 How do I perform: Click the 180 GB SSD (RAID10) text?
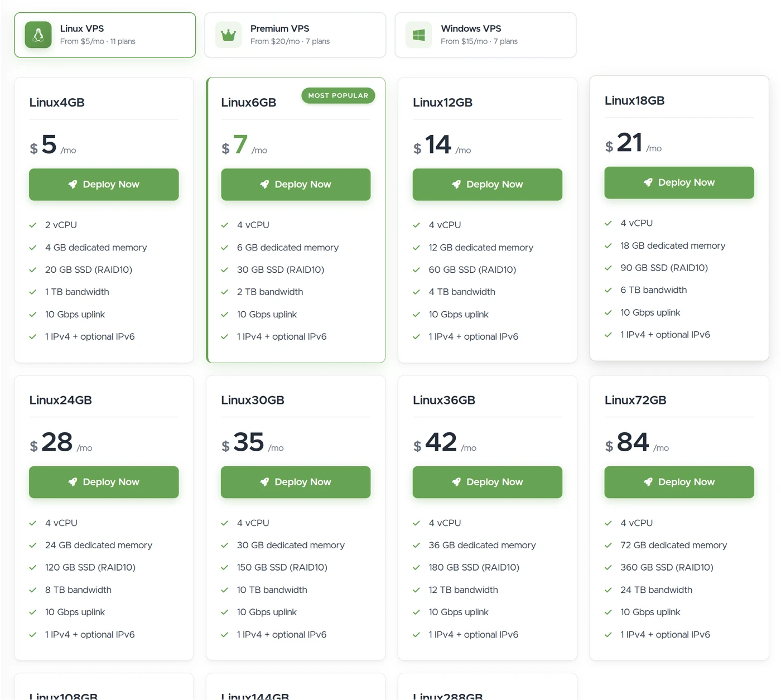click(474, 568)
